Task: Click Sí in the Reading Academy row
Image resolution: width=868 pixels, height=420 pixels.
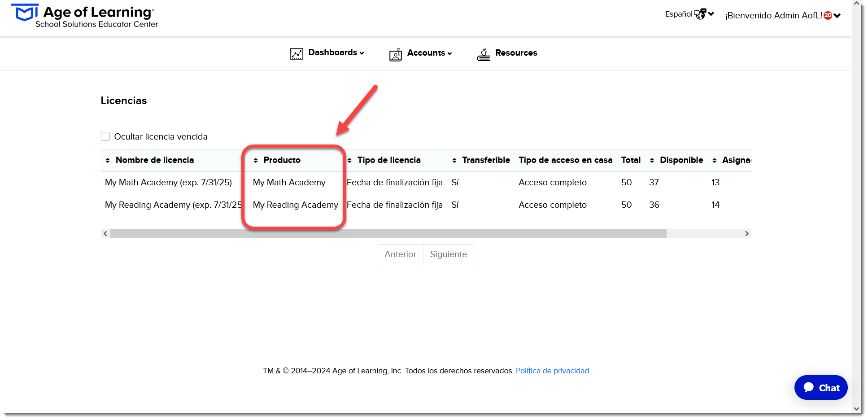Action: [455, 205]
